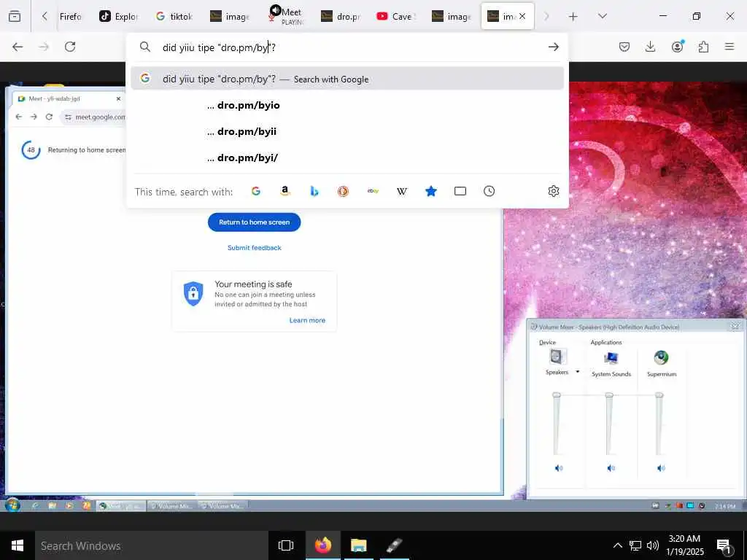The image size is (747, 560).
Task: Open Task View on the taskbar
Action: [285, 545]
